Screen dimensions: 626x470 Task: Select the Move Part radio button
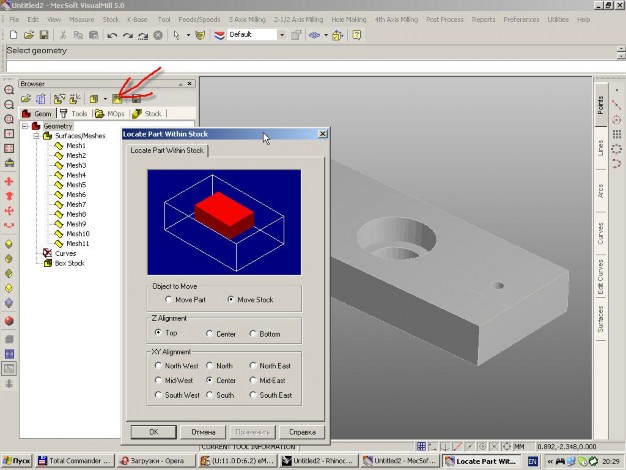tap(168, 299)
